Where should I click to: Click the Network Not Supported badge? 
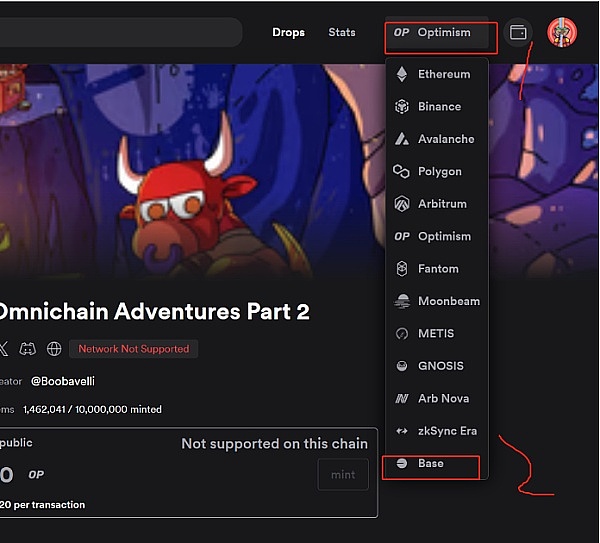point(134,349)
